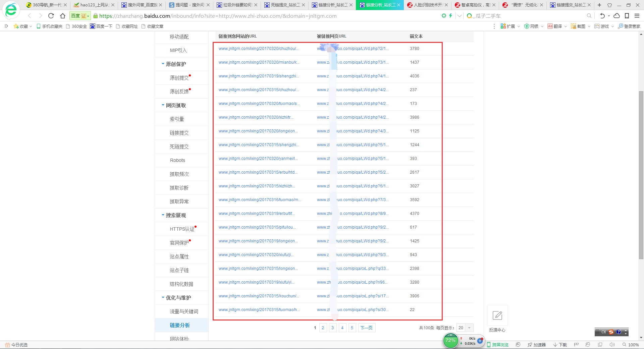Select 抓取频次 in the sidebar menu
The width and height of the screenshot is (644, 349).
click(179, 174)
